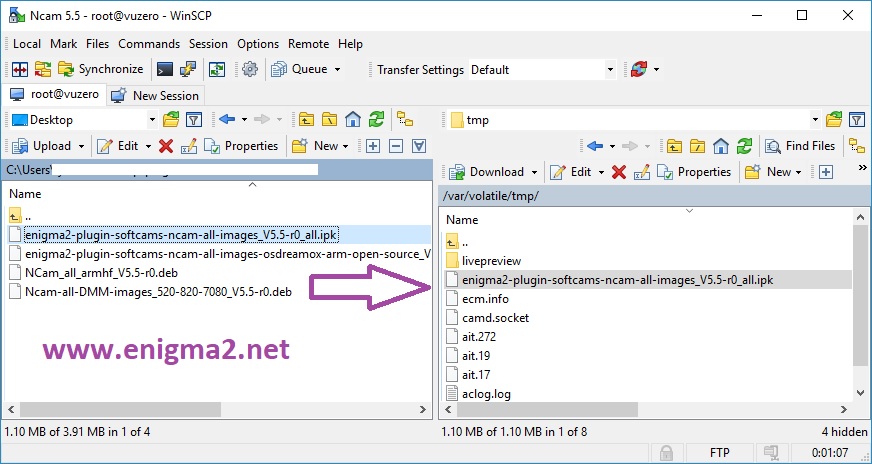
Task: Open the Help menu
Action: (350, 44)
